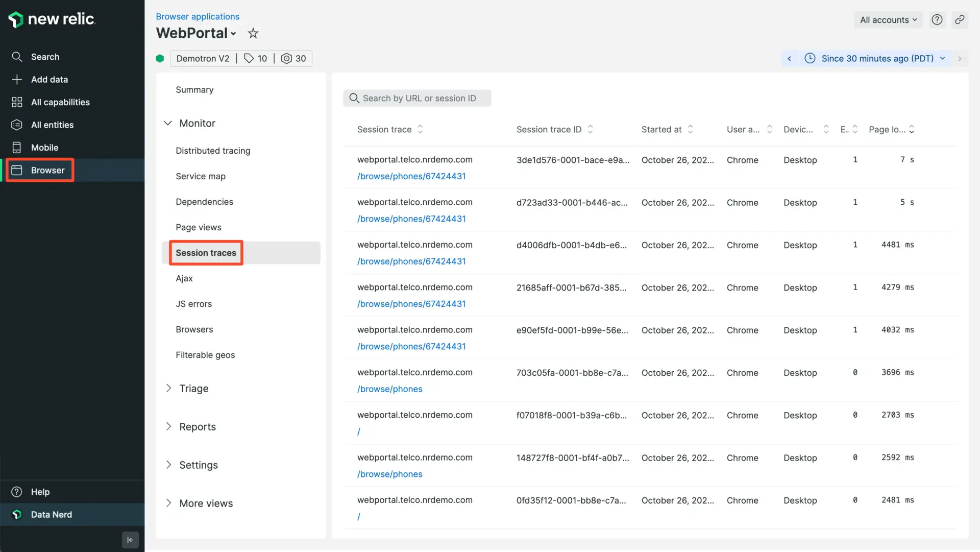Open the time picker Since 30 minutes ago

(876, 59)
